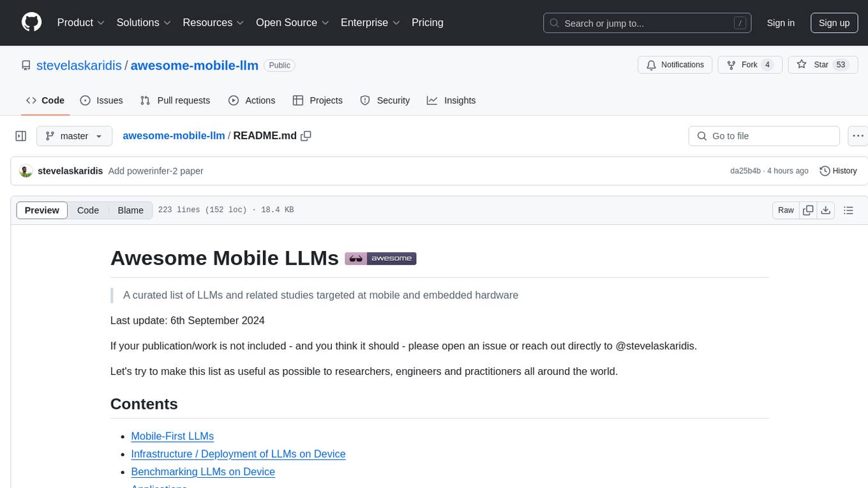Open awesome-mobile-llm breadcrumb link
Screen dimensions: 868x488
[x=174, y=135]
